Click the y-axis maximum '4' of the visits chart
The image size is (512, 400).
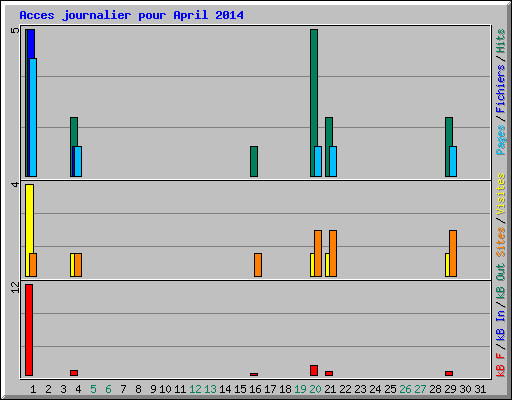(x=15, y=184)
